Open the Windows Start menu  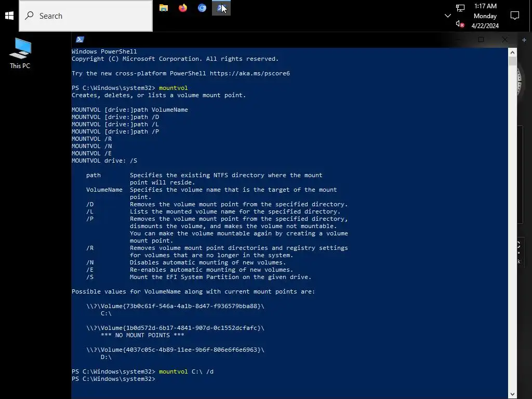(x=9, y=16)
